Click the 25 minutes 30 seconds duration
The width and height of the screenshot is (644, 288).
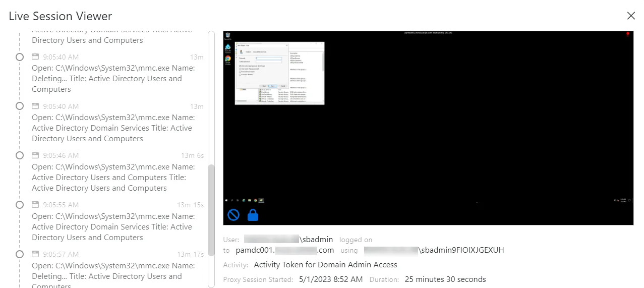(x=445, y=279)
